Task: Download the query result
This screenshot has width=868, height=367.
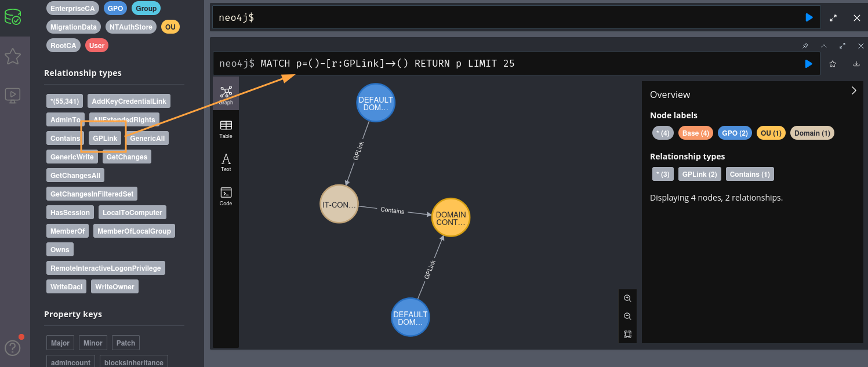Action: (x=856, y=64)
